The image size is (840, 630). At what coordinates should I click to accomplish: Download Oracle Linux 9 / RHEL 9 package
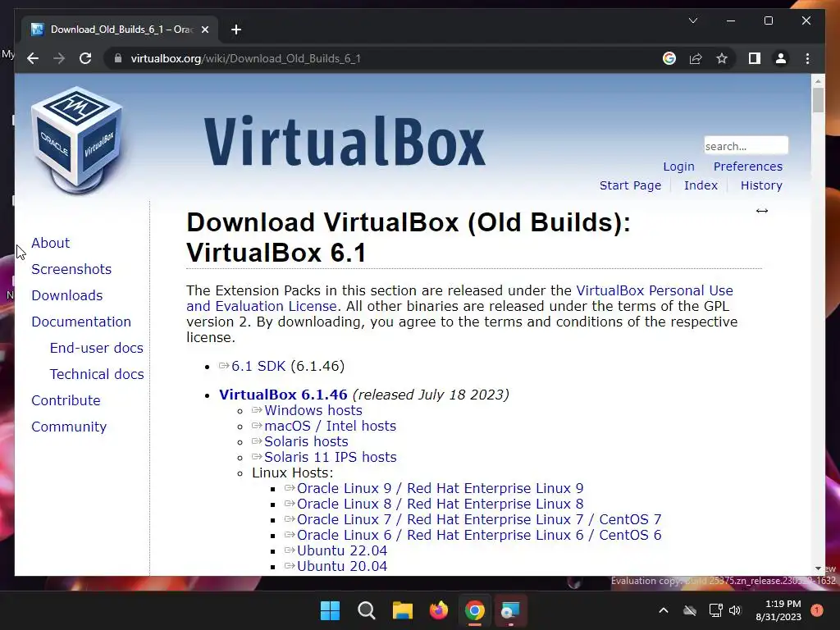tap(440, 488)
